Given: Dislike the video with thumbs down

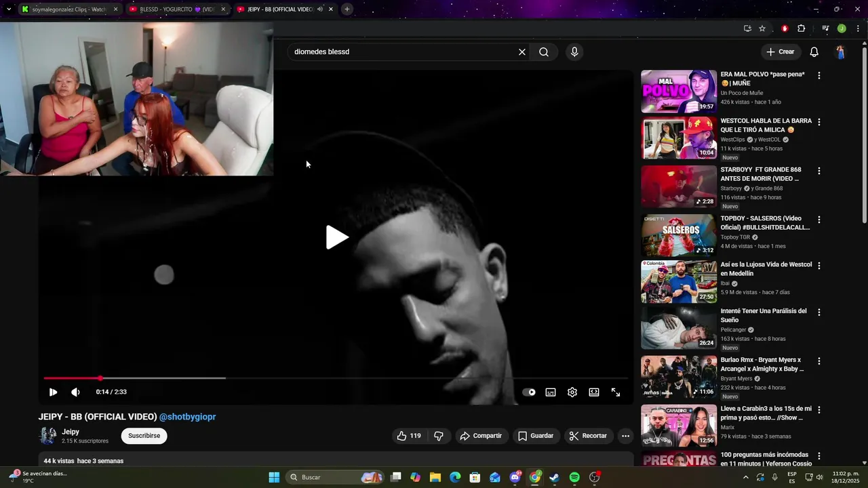Looking at the screenshot, I should (x=439, y=436).
